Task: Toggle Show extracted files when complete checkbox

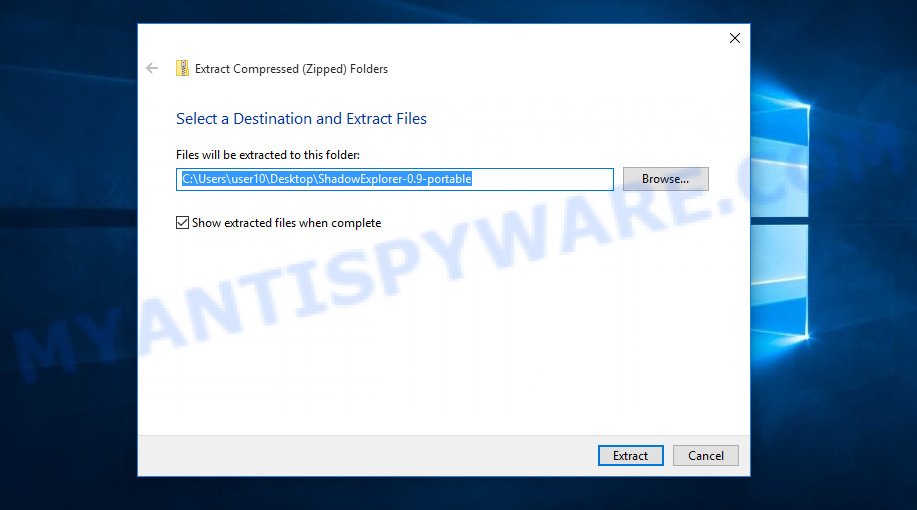Action: [x=182, y=223]
